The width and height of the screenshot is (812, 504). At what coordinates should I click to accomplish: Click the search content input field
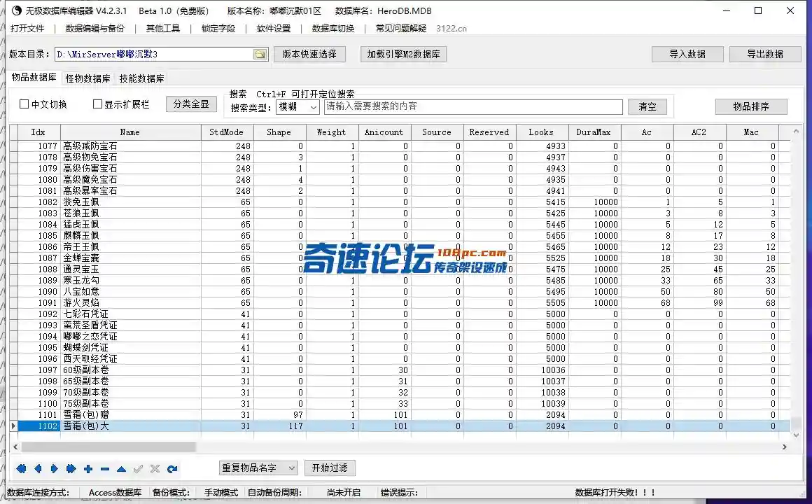click(x=473, y=106)
